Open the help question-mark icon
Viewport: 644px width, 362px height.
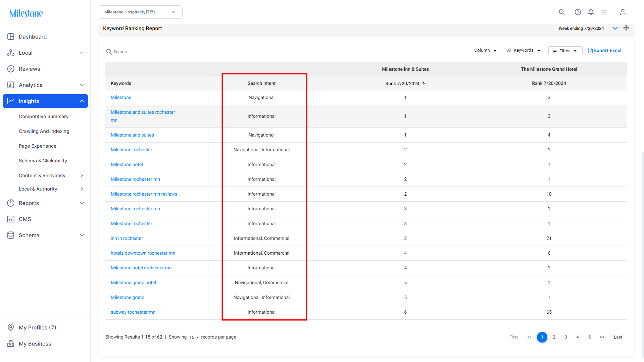(x=578, y=12)
